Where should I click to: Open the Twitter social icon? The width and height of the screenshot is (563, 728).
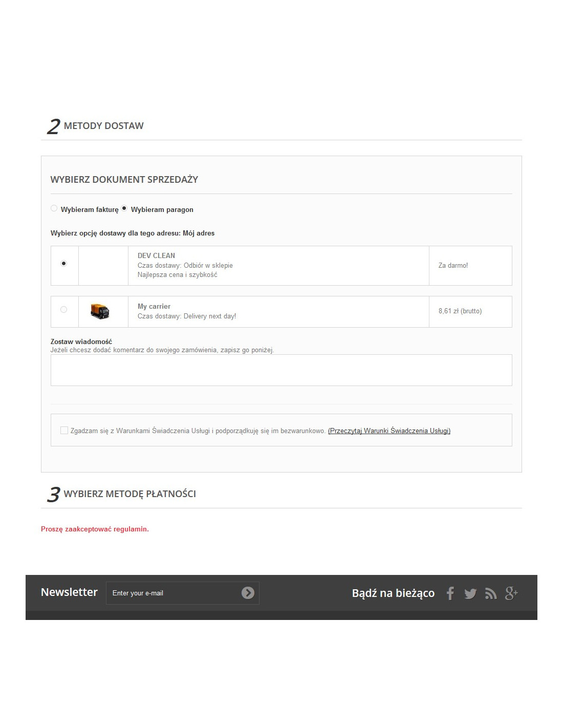click(x=470, y=593)
